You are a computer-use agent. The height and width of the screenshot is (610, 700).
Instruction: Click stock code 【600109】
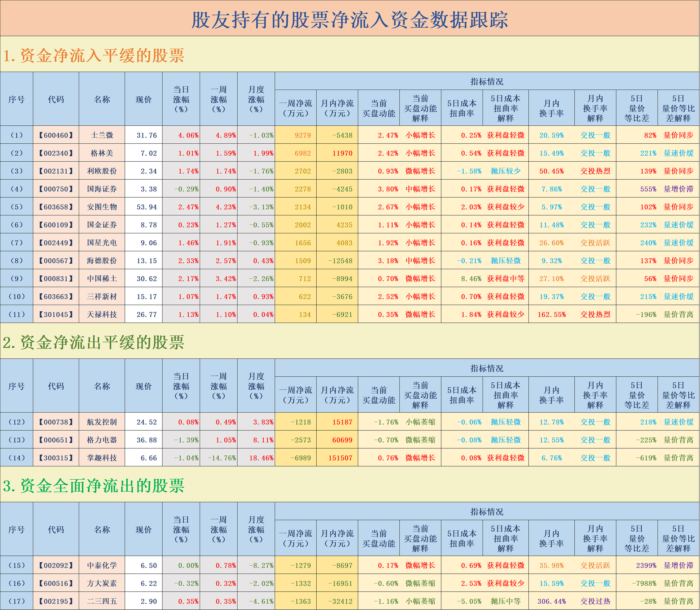[x=56, y=225]
